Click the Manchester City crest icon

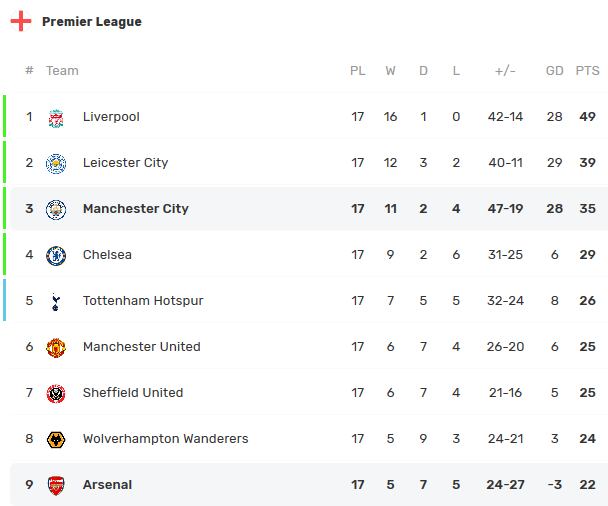[56, 209]
